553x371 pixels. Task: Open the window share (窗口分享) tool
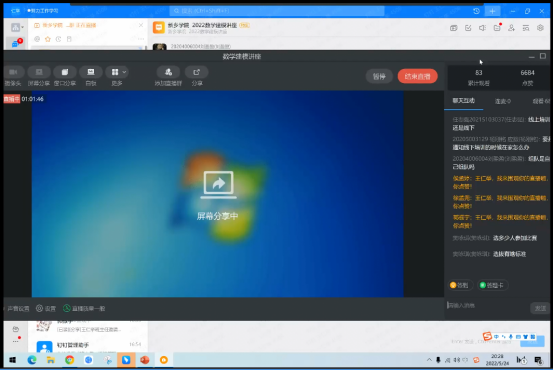point(65,72)
